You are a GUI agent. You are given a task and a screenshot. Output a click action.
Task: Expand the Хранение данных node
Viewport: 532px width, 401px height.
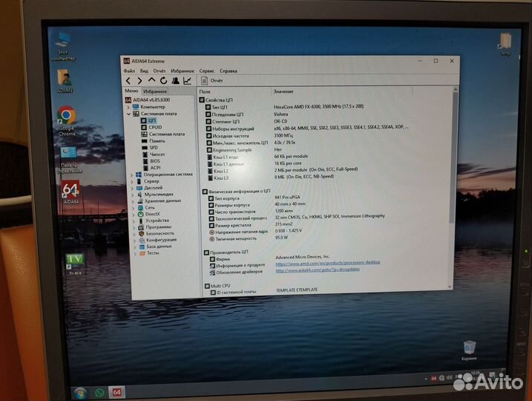tap(133, 201)
